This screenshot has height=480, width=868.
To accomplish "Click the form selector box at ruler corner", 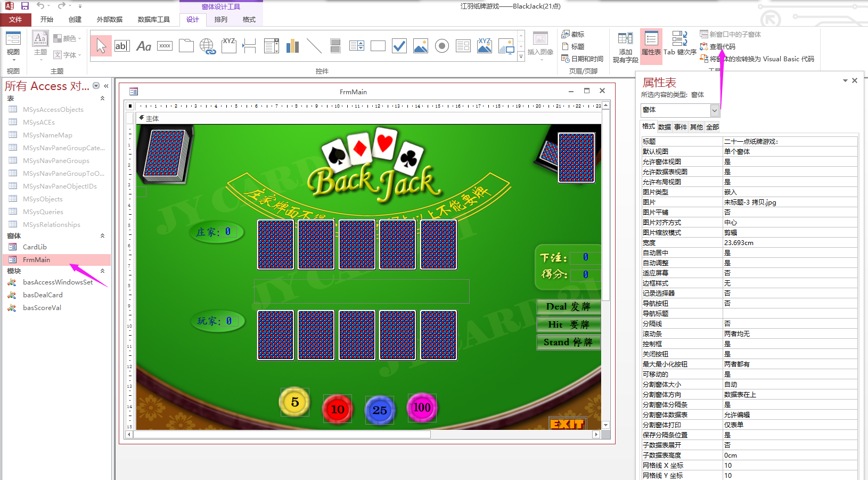I will click(130, 105).
